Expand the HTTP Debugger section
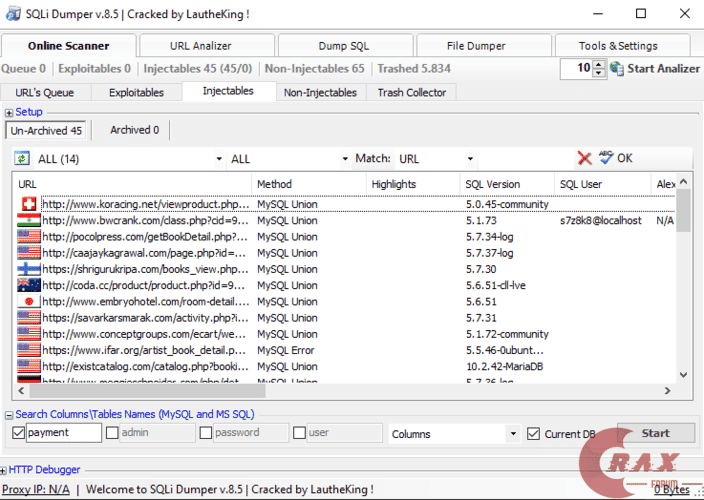Image resolution: width=704 pixels, height=500 pixels. pyautogui.click(x=3, y=470)
